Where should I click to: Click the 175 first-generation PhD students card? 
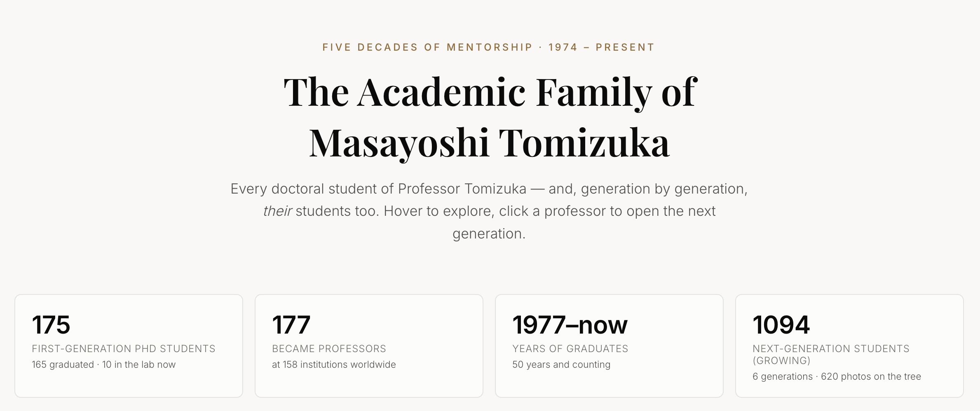click(129, 346)
